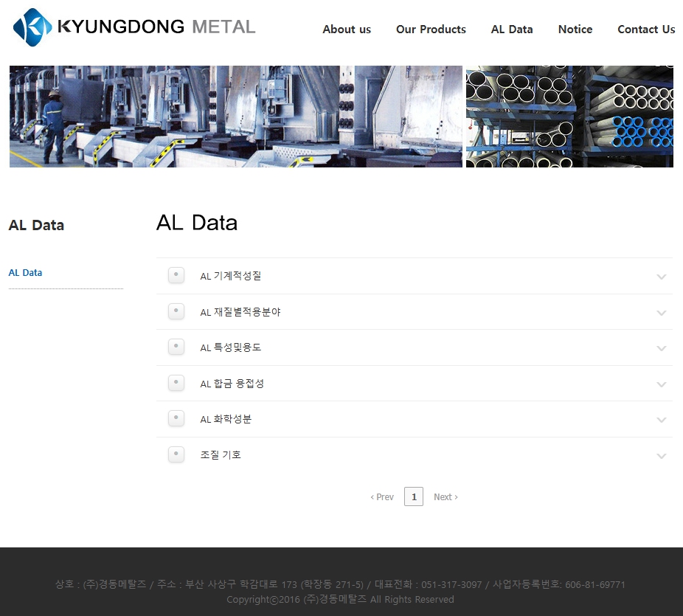Click bullet icon beside AL 합금 용접성
Viewport: 683px width, 616px height.
(x=176, y=383)
